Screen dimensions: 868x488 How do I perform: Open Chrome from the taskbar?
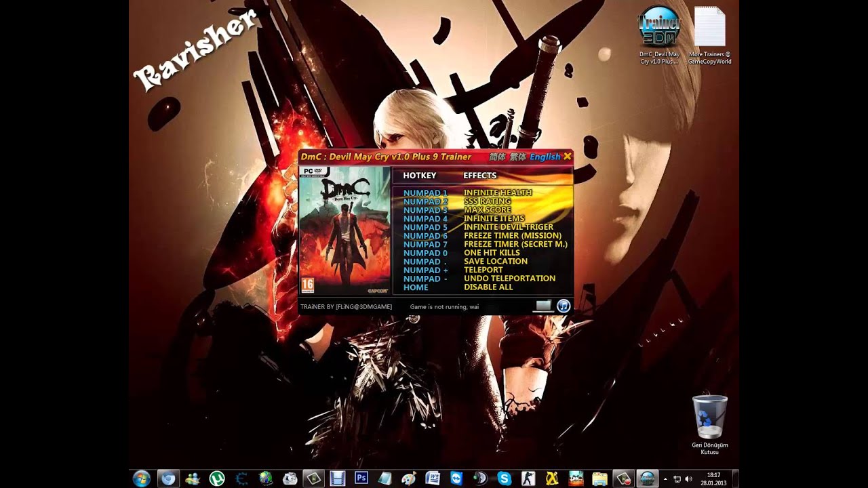[x=167, y=479]
